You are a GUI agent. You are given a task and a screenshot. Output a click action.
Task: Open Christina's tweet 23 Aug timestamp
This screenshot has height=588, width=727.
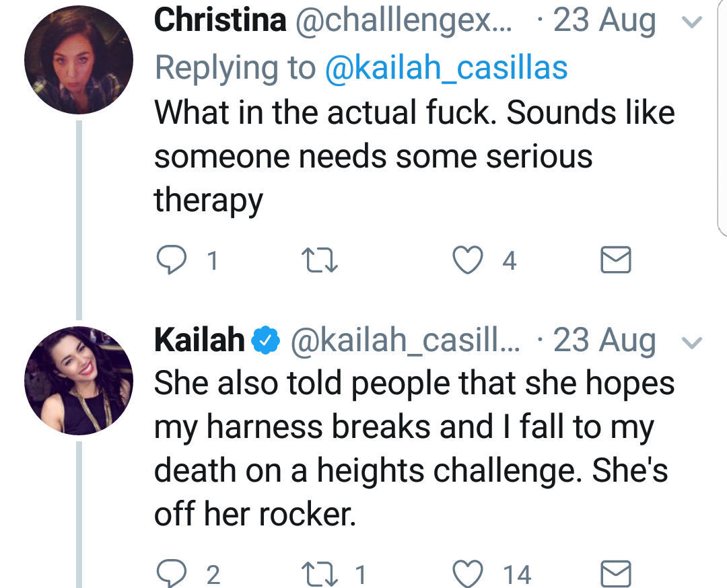[604, 22]
